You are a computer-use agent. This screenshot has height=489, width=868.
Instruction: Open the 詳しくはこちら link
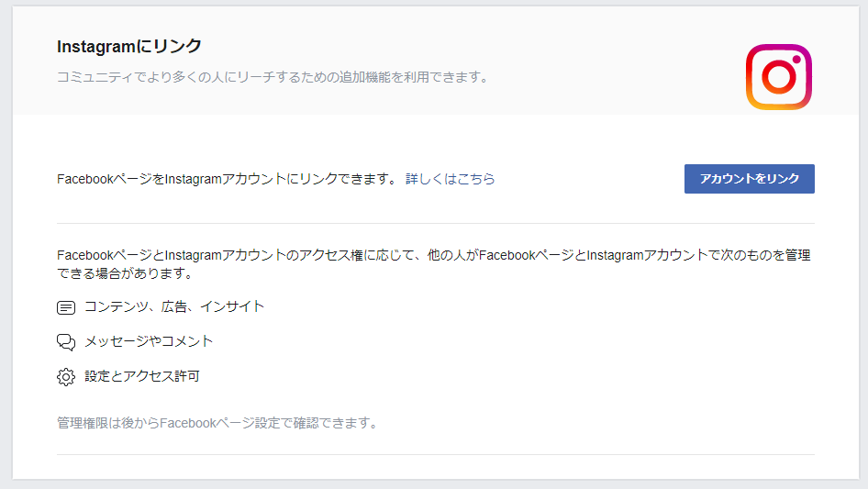[x=450, y=179]
